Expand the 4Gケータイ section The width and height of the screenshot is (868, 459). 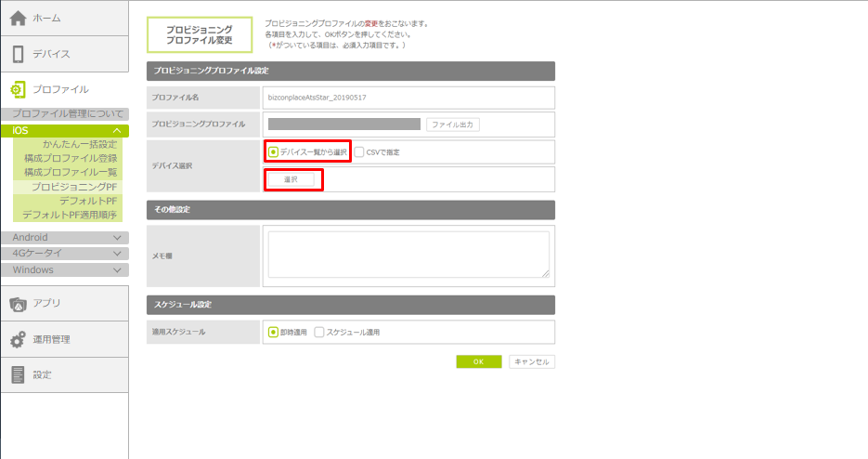[x=116, y=254]
